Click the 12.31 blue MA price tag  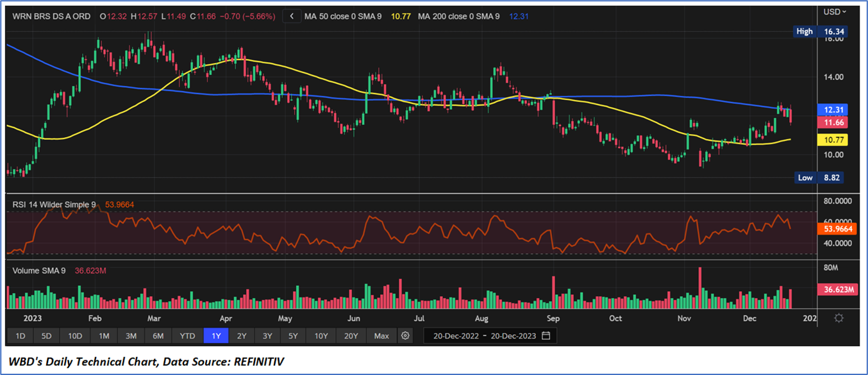831,110
